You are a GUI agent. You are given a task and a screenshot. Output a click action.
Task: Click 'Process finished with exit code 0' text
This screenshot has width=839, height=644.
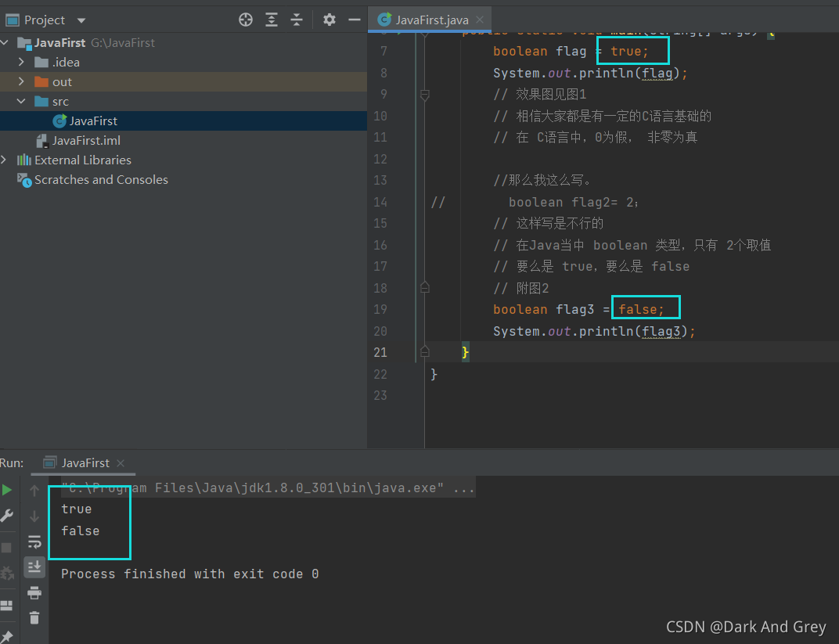click(190, 574)
